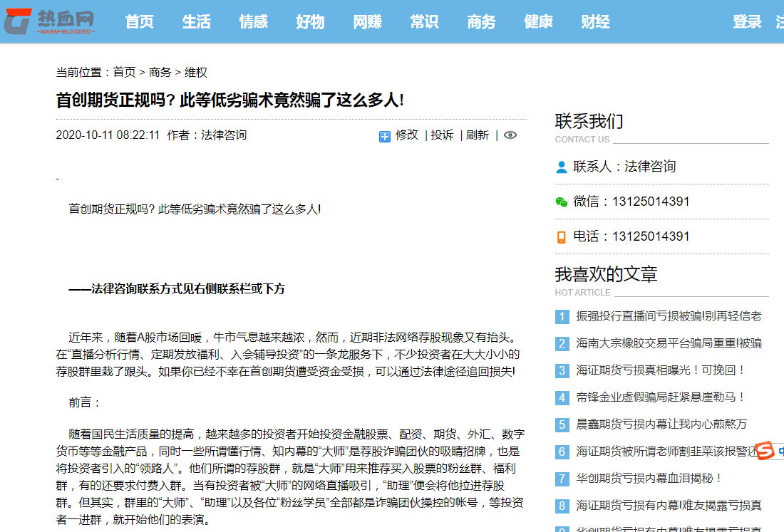Open the 生活 navigation tab

coord(196,21)
